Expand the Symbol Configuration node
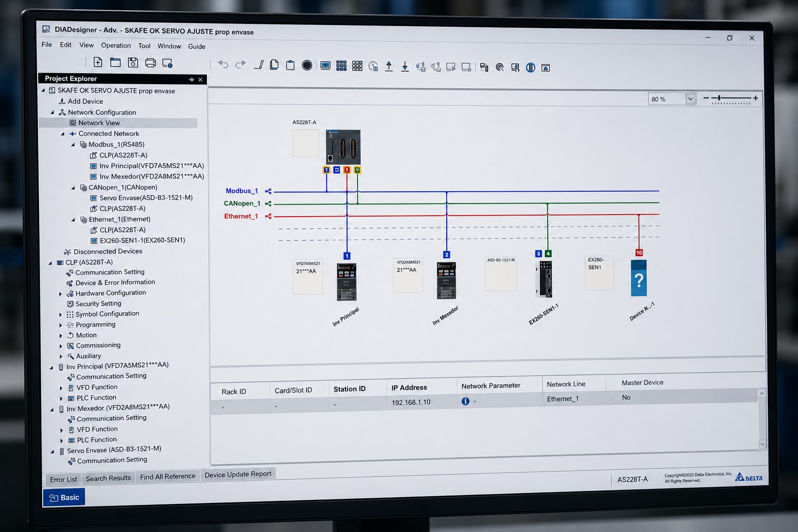Screen dimensions: 798x532 point(60,315)
